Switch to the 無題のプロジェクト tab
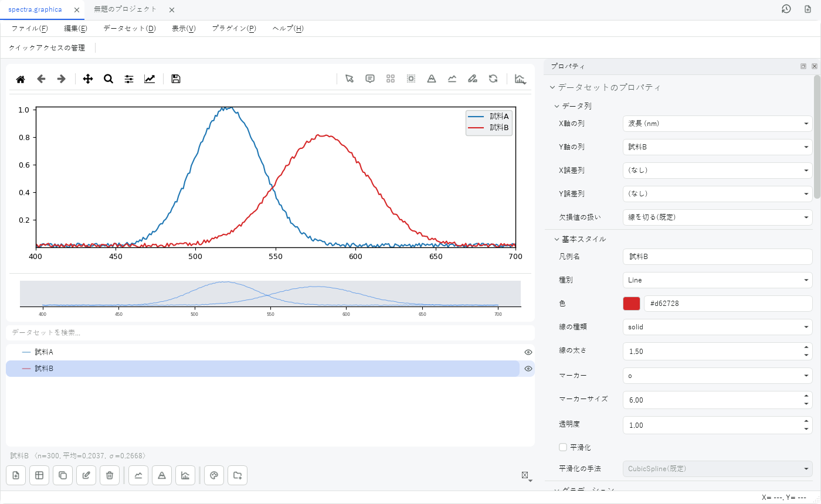 [125, 9]
